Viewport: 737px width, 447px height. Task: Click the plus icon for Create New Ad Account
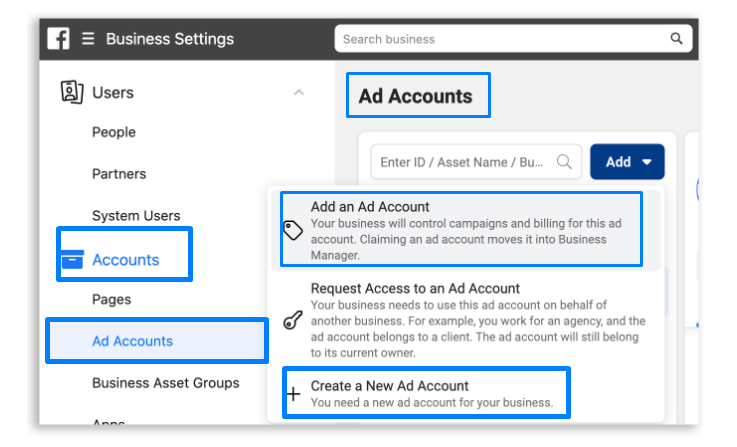coord(294,394)
